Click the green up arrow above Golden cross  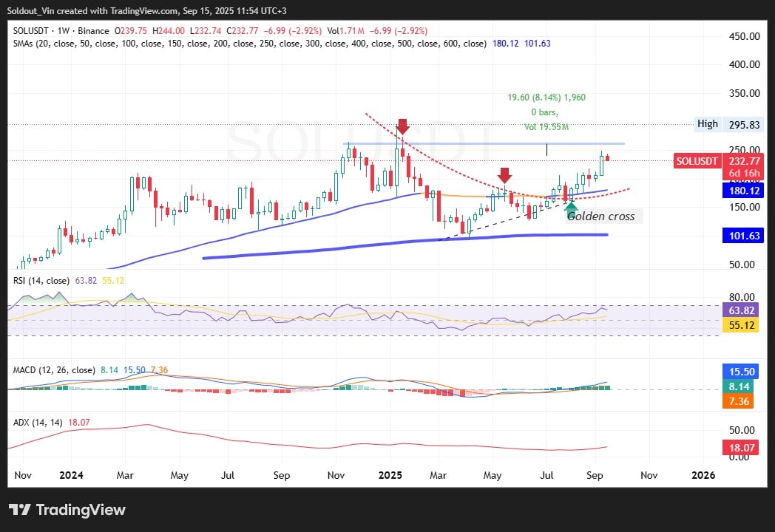pyautogui.click(x=571, y=207)
